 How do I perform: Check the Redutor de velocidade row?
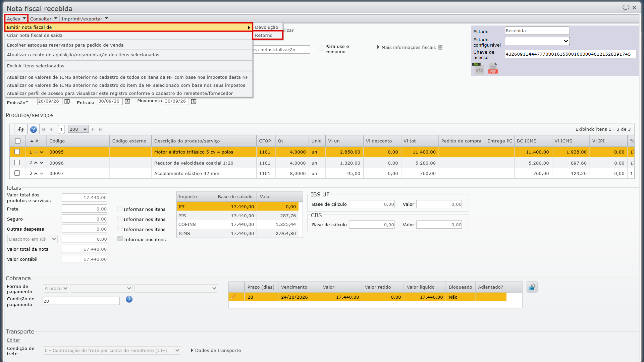pos(17,163)
